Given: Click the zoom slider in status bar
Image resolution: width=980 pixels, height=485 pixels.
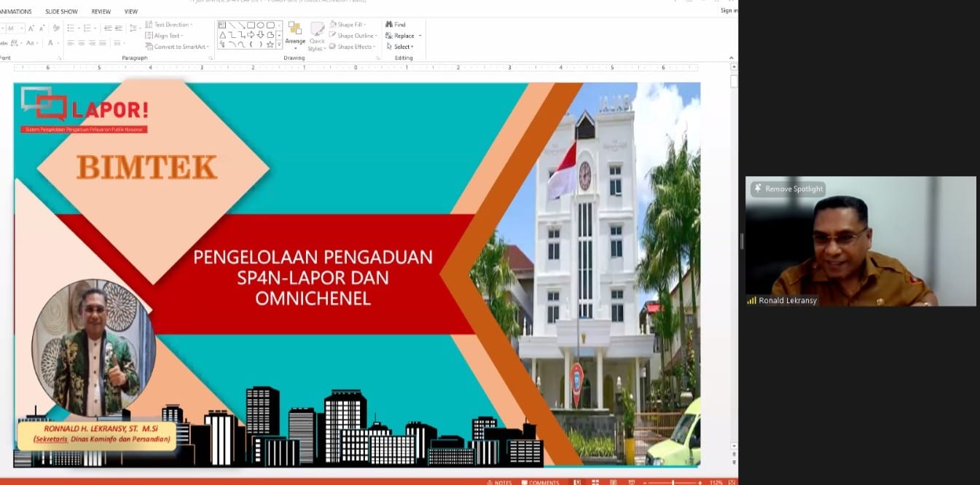Looking at the screenshot, I should (x=673, y=482).
